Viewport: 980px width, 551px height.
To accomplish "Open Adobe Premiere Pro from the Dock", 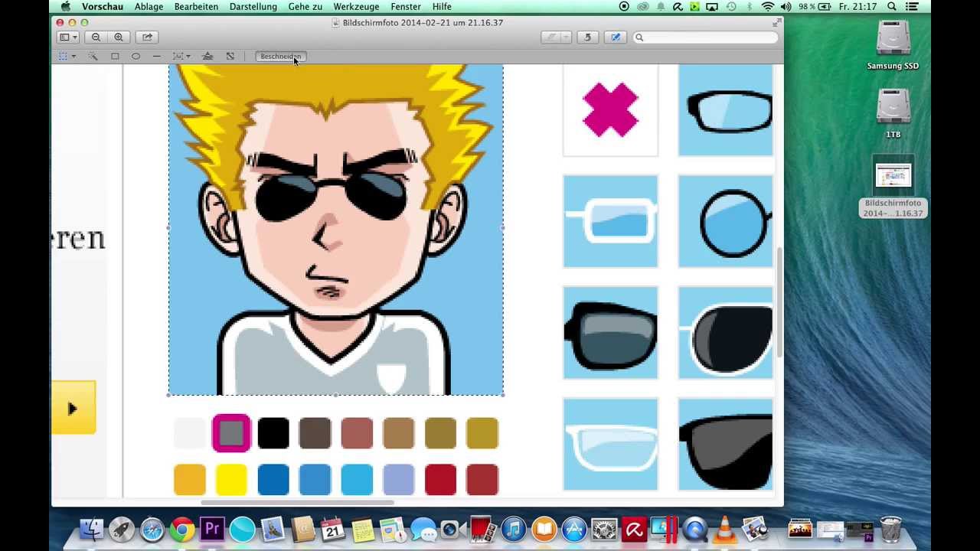I will pyautogui.click(x=212, y=530).
